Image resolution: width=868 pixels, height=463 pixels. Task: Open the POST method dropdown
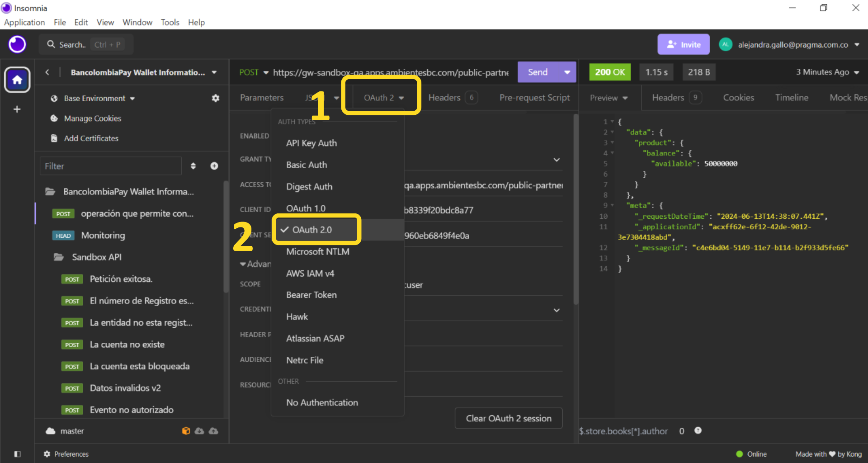pyautogui.click(x=254, y=72)
